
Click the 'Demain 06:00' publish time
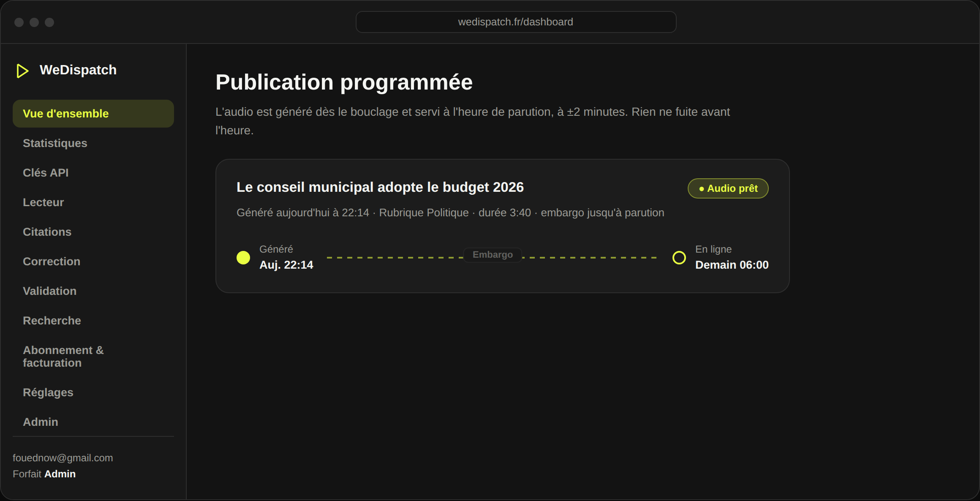point(732,265)
